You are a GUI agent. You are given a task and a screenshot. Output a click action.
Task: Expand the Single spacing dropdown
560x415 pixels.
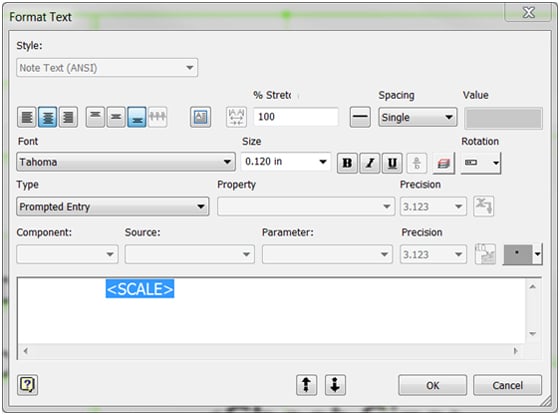click(418, 117)
